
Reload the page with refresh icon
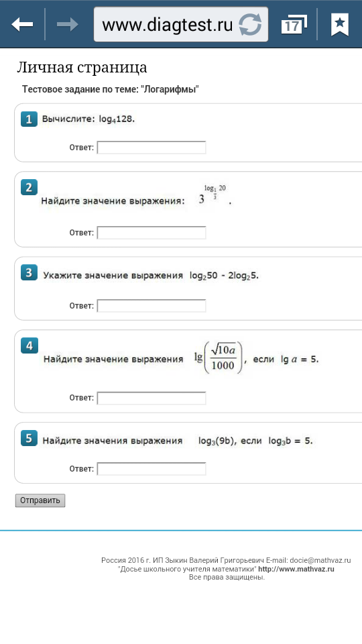[250, 25]
